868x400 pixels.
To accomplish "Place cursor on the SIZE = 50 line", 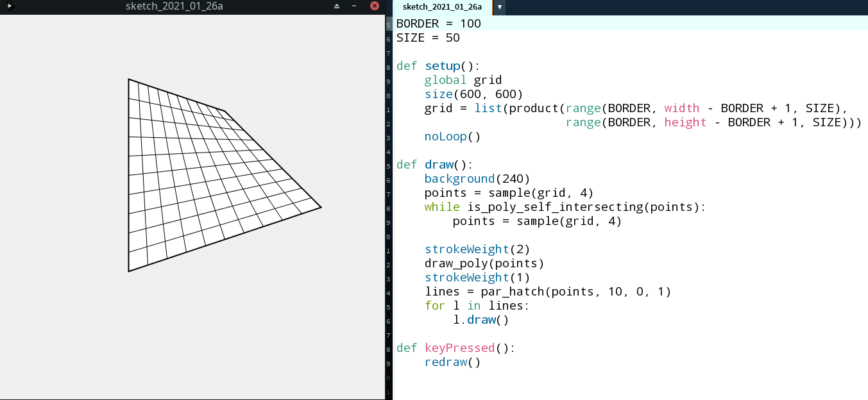I will pos(428,38).
